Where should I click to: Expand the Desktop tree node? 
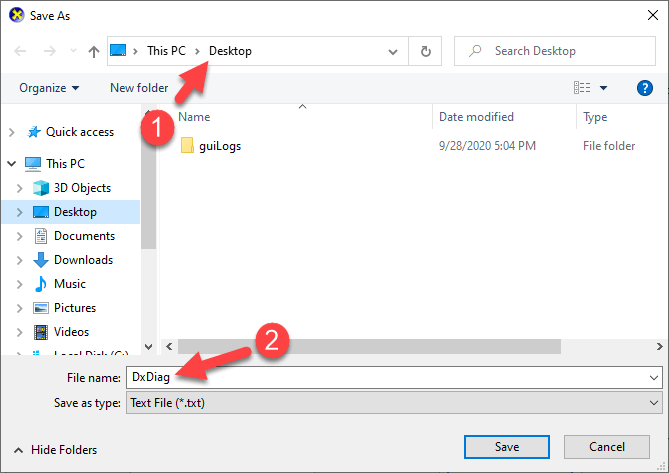tap(19, 212)
